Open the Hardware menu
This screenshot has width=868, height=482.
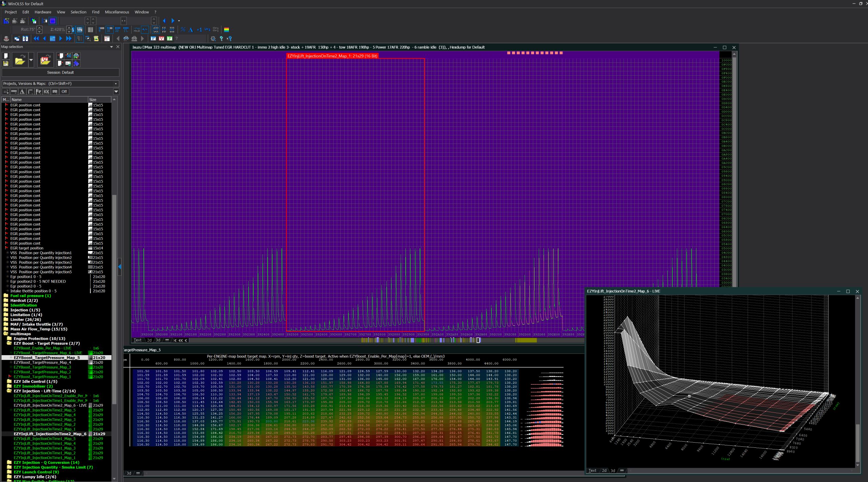point(43,12)
